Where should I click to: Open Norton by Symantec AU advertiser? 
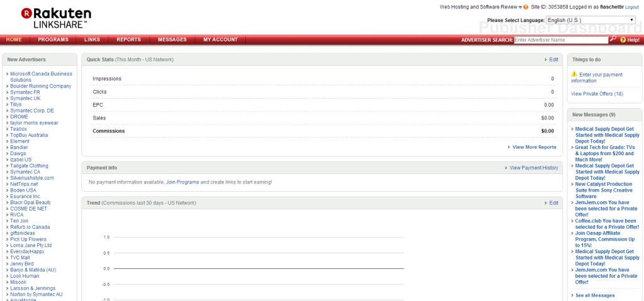pyautogui.click(x=36, y=295)
